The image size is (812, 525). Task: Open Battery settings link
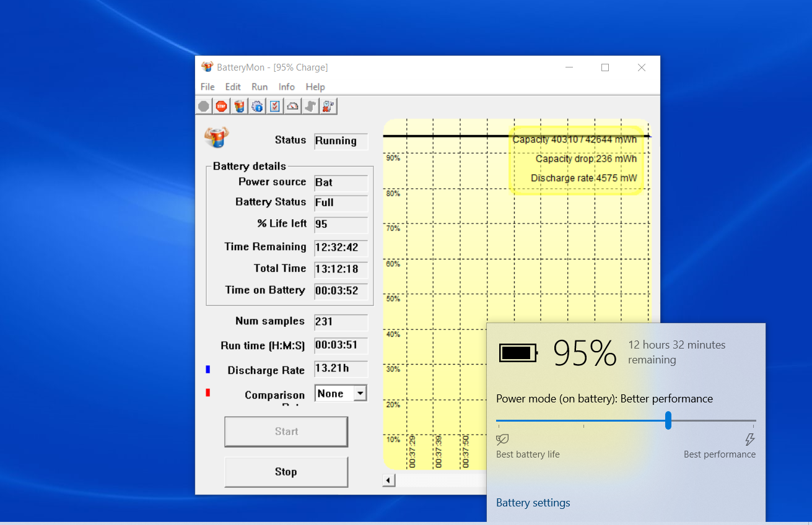[x=533, y=503]
